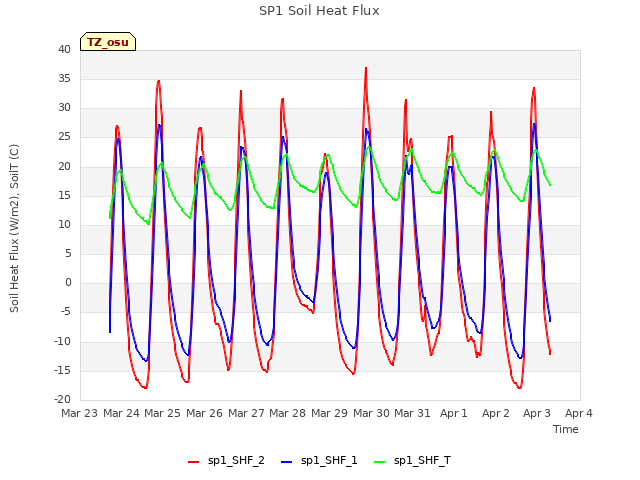
Task: Click the Apr 2 x-axis tick label
Action: 496,413
